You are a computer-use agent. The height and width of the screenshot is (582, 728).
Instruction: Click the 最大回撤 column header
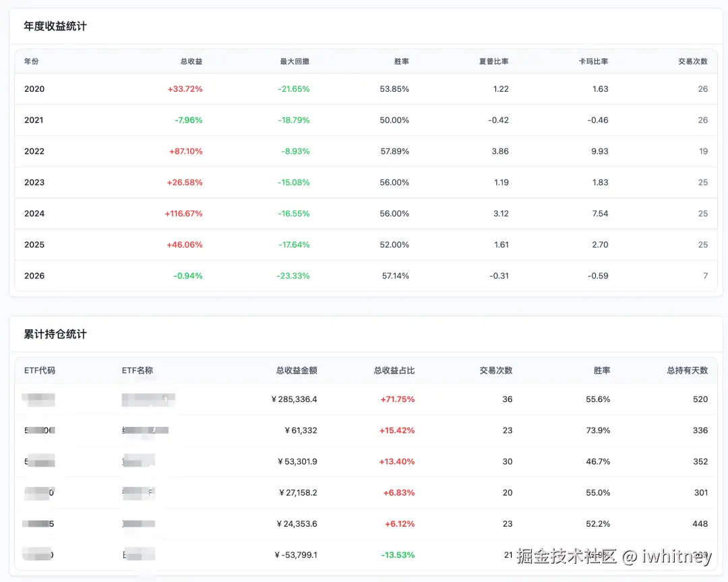295,61
